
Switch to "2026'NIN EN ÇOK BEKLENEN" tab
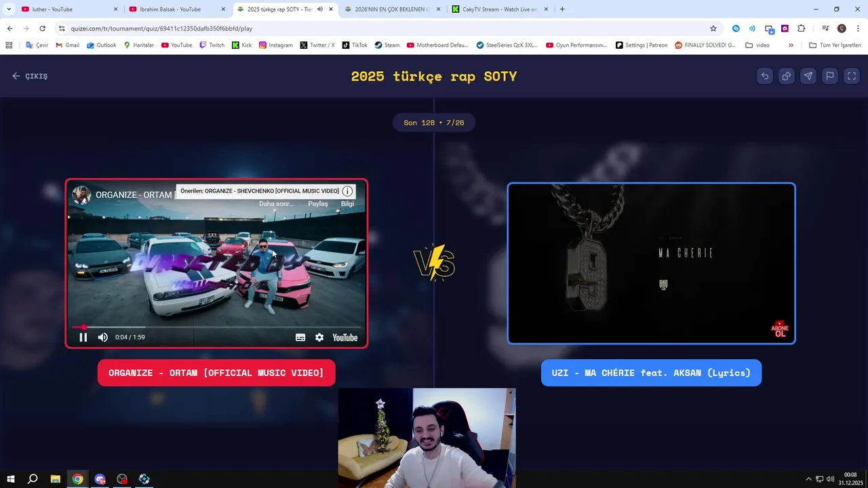click(x=392, y=9)
